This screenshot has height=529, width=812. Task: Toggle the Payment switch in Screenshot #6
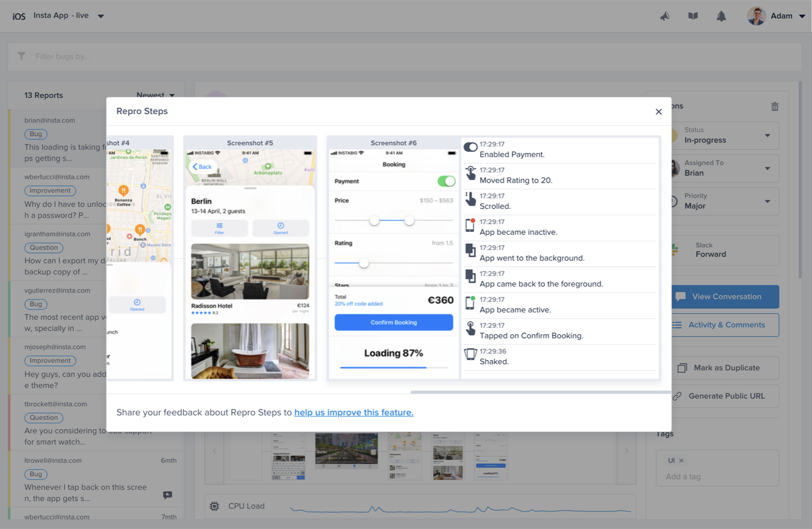pos(446,182)
